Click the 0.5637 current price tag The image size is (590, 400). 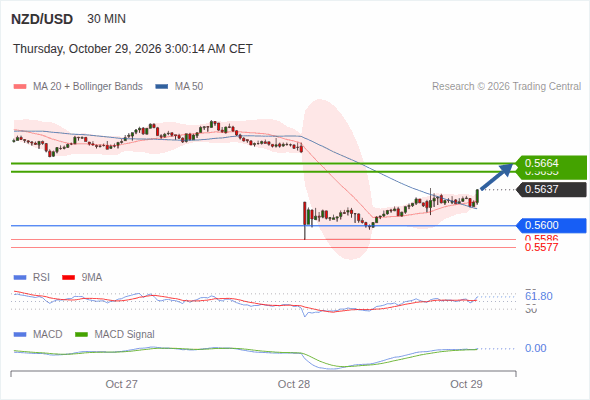[x=551, y=189]
